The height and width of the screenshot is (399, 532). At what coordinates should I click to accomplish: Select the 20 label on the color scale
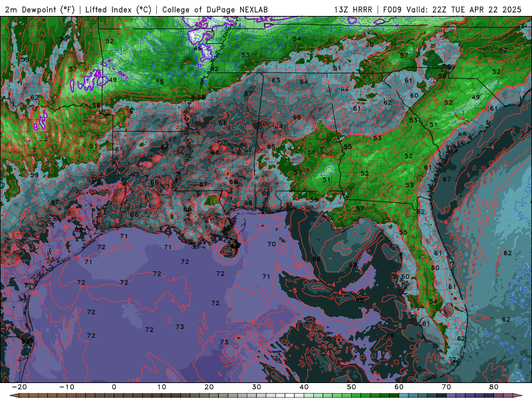pos(209,387)
